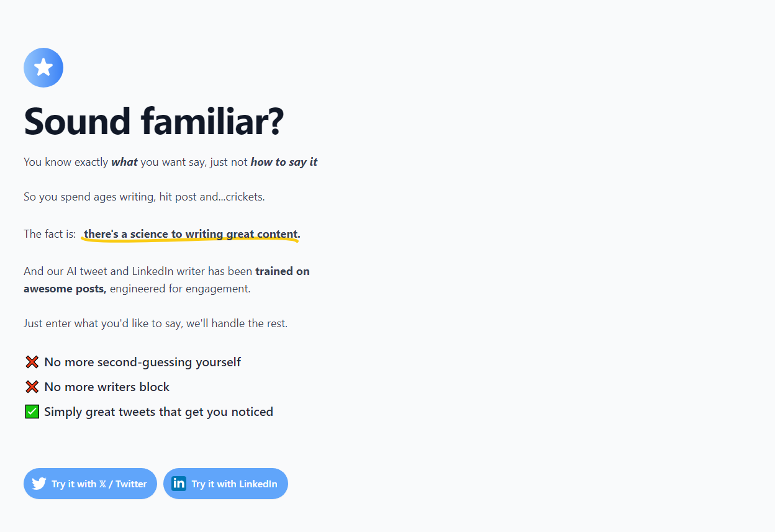The height and width of the screenshot is (532, 775).
Task: Click the red X beside second-guessing yourself
Action: pyautogui.click(x=32, y=362)
